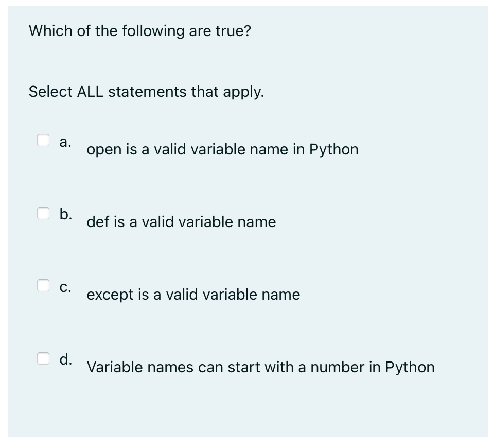Enable the checkbox for option c
Image resolution: width=494 pixels, height=448 pixels.
click(43, 285)
